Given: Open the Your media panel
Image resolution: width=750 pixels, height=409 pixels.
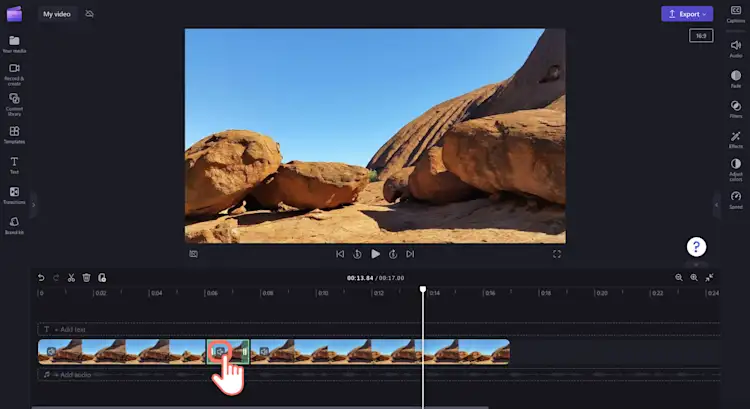Looking at the screenshot, I should [x=15, y=43].
